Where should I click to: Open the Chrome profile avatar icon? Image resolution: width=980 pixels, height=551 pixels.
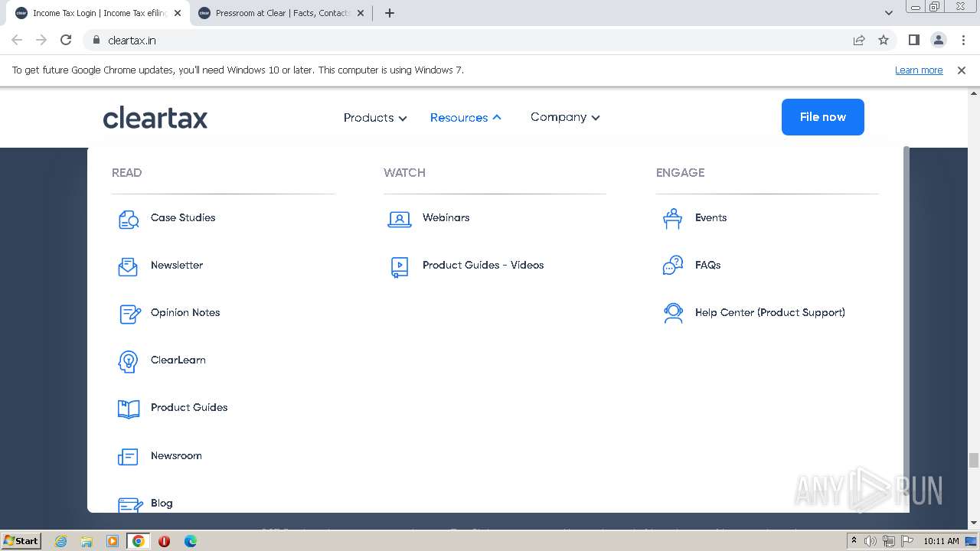tap(939, 40)
